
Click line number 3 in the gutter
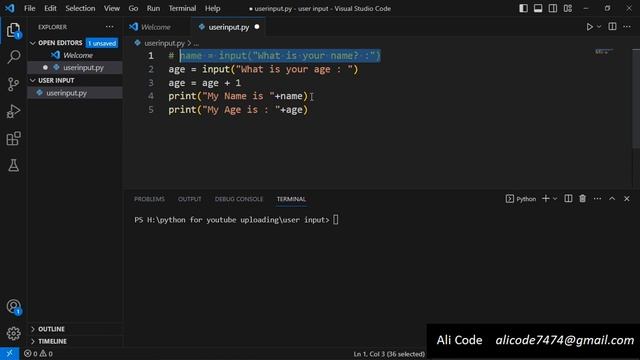coord(151,83)
